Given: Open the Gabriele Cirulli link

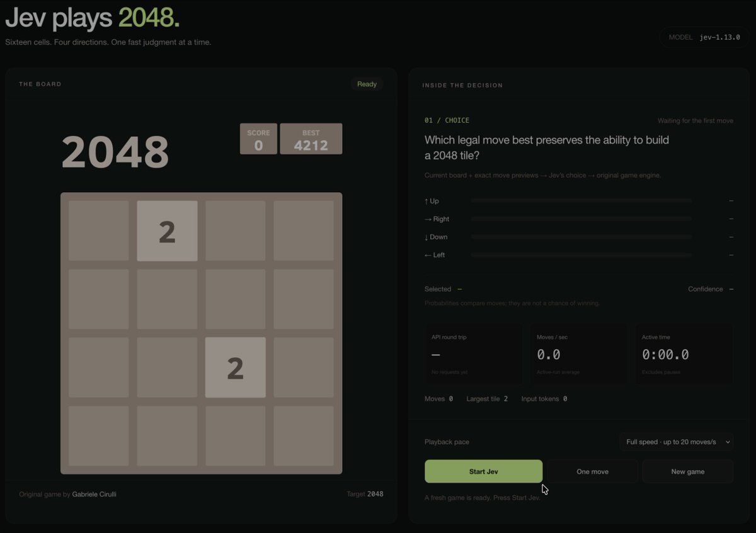Looking at the screenshot, I should [x=94, y=494].
